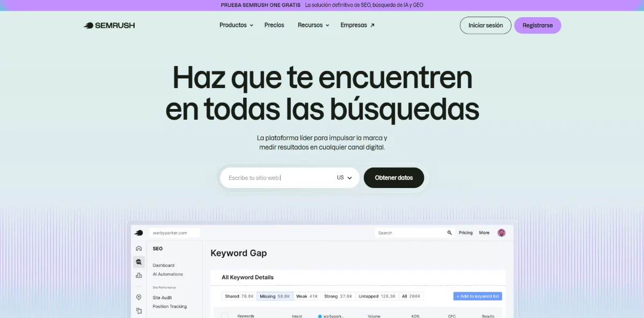Switch to the Strong 37.8K tab
Screen dimensions: 644x318
[338, 296]
